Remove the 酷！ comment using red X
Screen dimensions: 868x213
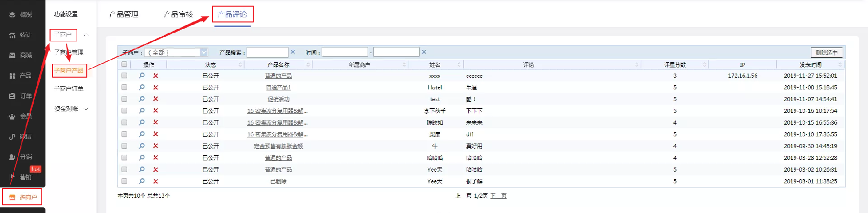(156, 99)
